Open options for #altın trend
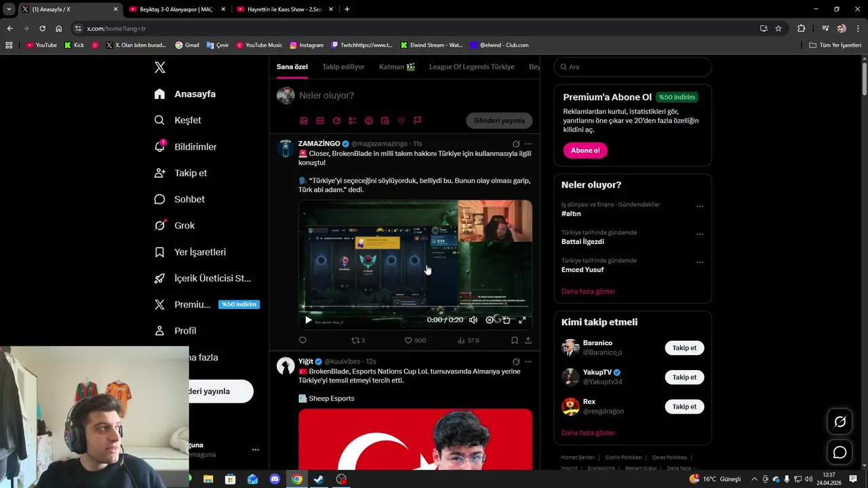Viewport: 868px width, 488px height. tap(700, 206)
